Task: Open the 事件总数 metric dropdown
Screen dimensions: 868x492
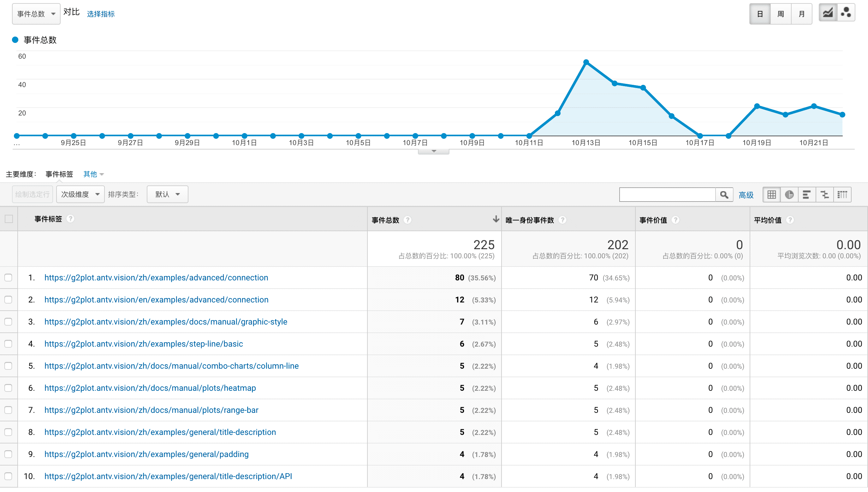Action: (36, 14)
